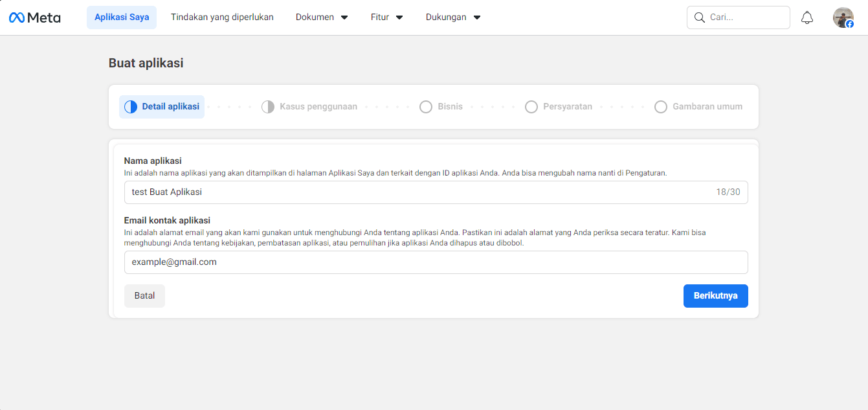Image resolution: width=868 pixels, height=410 pixels.
Task: Open the profile avatar menu
Action: 843,17
